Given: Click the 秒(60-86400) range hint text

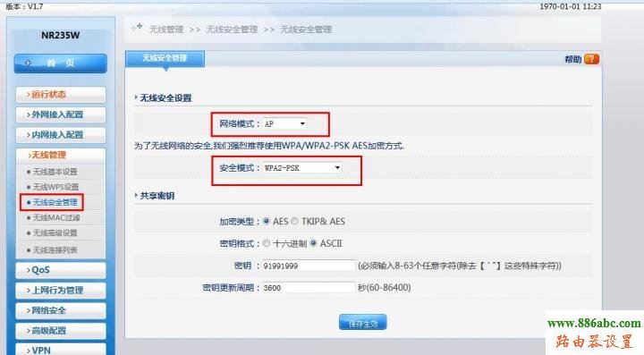Looking at the screenshot, I should click(384, 287).
